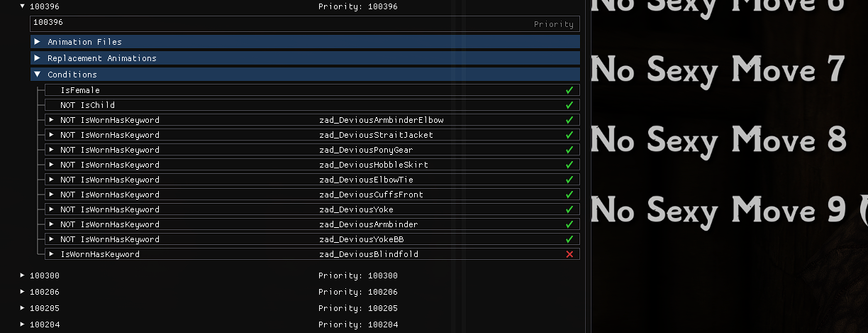
Task: Click the green check for IsFemale
Action: (569, 90)
